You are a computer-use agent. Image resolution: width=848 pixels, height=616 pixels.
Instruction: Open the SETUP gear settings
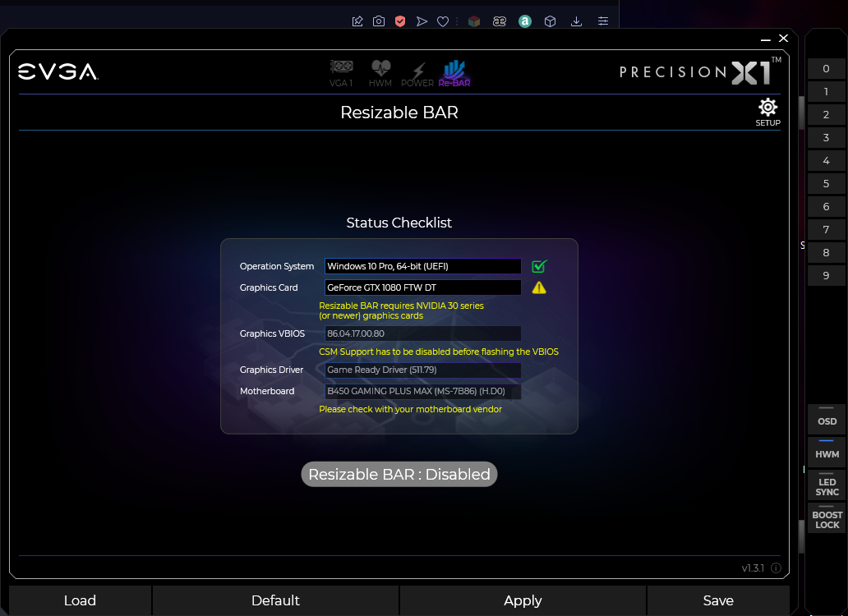click(x=768, y=113)
